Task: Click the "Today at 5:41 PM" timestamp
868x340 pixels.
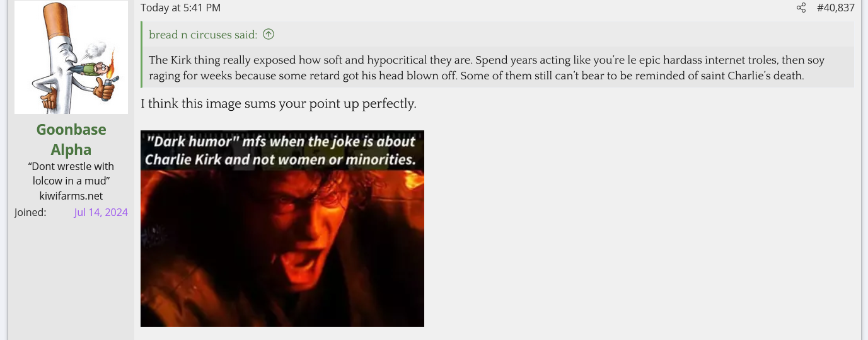Action: click(x=180, y=8)
